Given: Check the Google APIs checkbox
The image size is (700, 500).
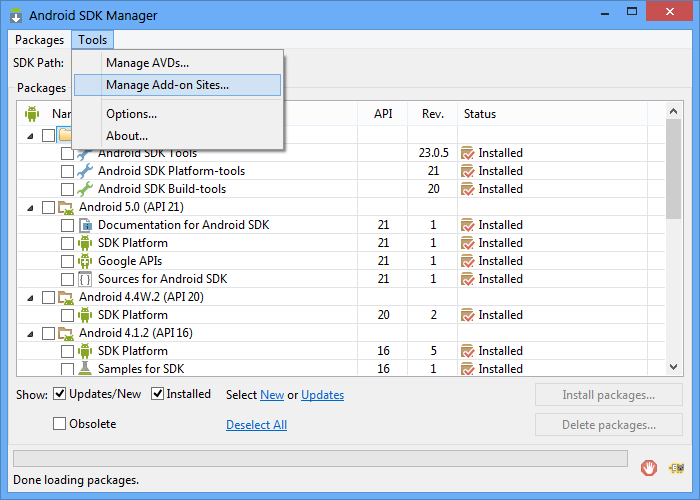Looking at the screenshot, I should (67, 261).
